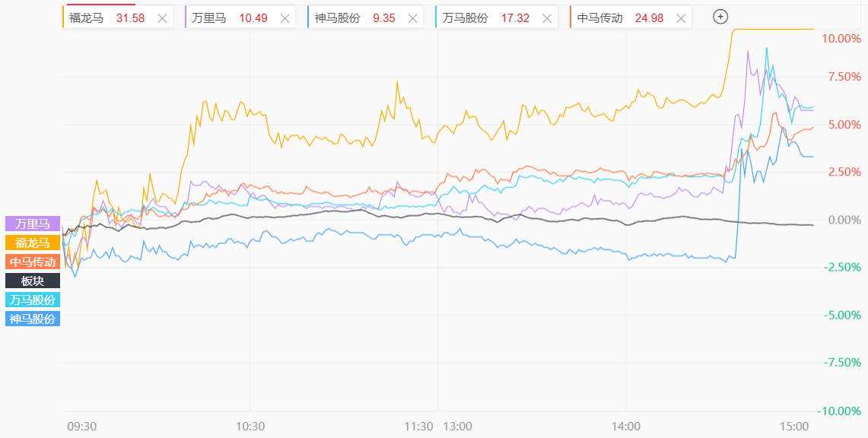This screenshot has height=438, width=868.
Task: Toggle the 福龙马 yellow legend label
Action: click(32, 243)
